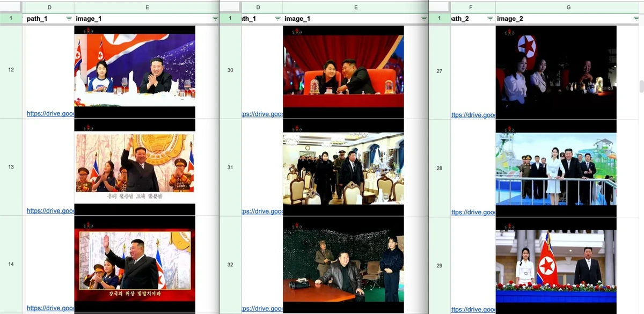Open the path_1 filter in the leftmost sheet
The height and width of the screenshot is (314, 644).
point(69,19)
